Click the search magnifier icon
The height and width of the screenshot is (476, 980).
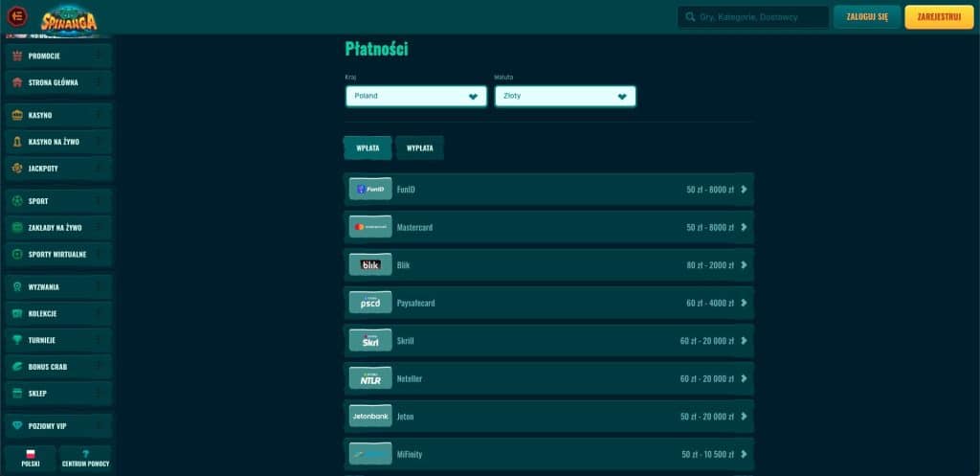coord(690,17)
